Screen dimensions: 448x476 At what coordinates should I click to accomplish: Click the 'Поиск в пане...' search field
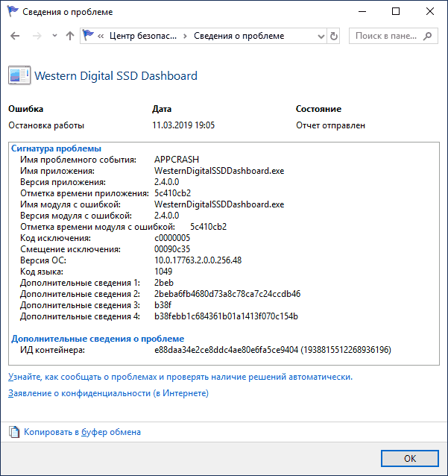[393, 36]
